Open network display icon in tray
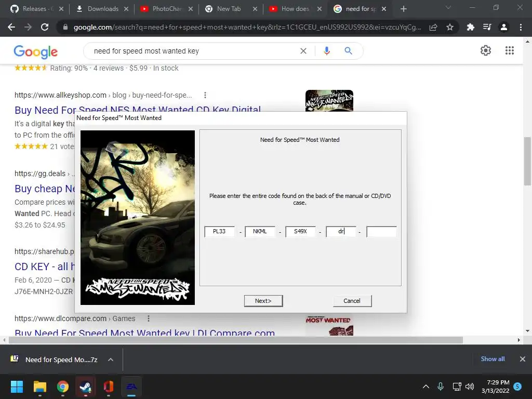Viewport: 532px width, 399px height. coord(457,387)
